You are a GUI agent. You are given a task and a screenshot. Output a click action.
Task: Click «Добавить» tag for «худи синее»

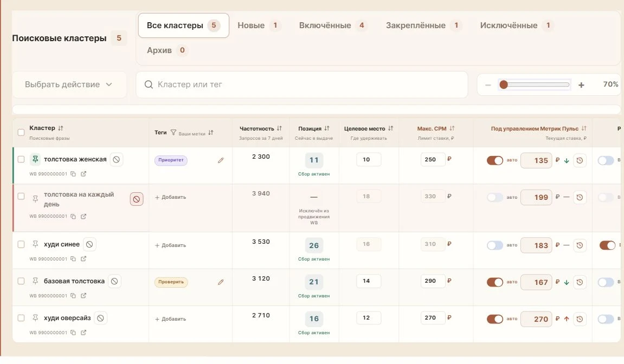170,245
